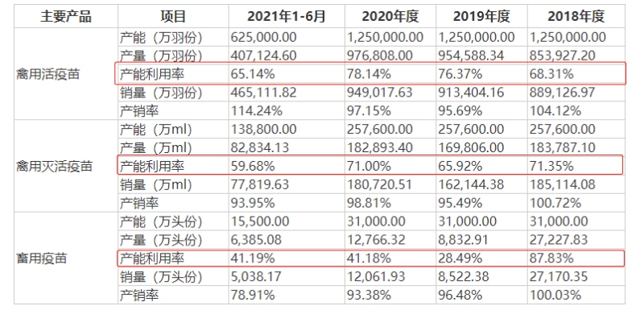
Task: Click the value 465,111.82
Action: click(x=263, y=93)
